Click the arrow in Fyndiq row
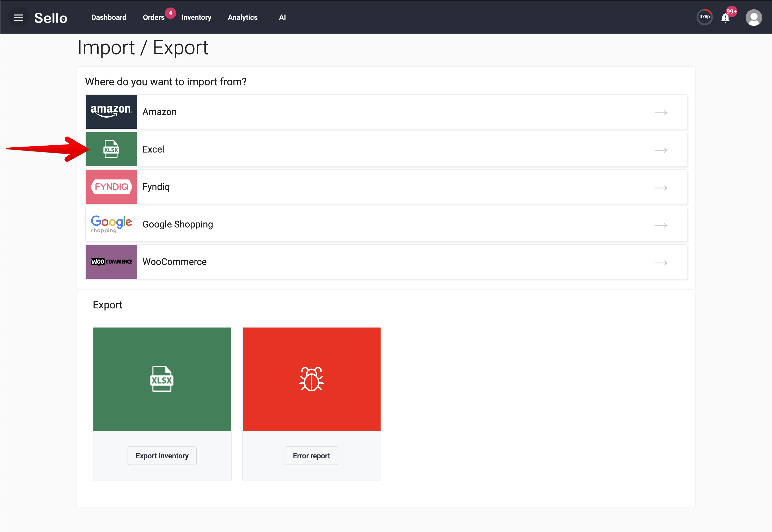The height and width of the screenshot is (532, 772). (660, 188)
